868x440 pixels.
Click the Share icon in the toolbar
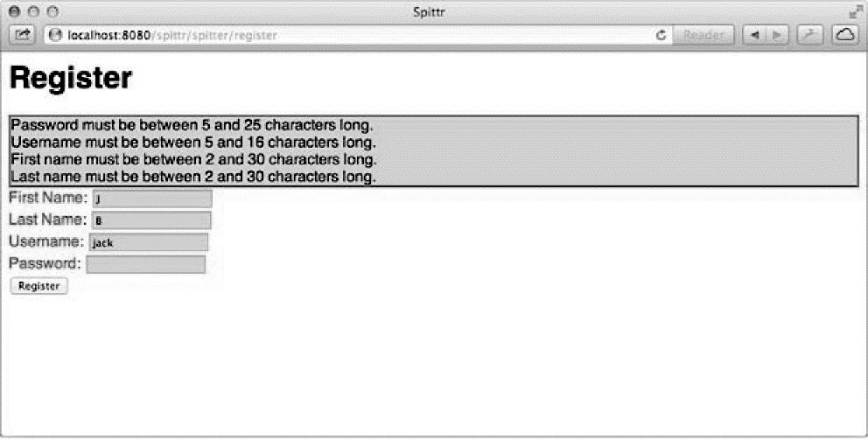pos(22,35)
